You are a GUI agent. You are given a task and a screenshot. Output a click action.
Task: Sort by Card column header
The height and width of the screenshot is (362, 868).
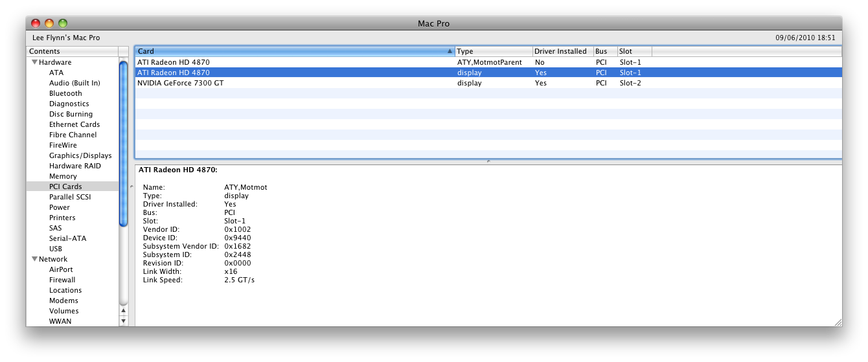coord(295,51)
